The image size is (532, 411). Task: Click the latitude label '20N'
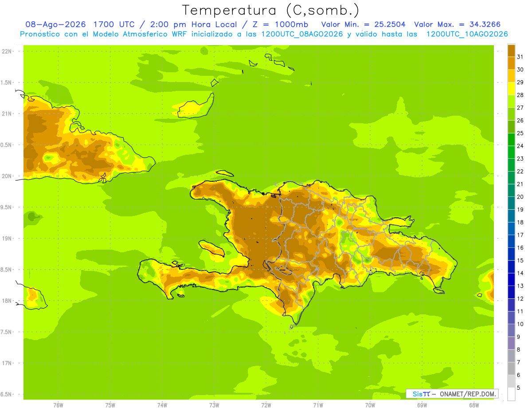7,176
